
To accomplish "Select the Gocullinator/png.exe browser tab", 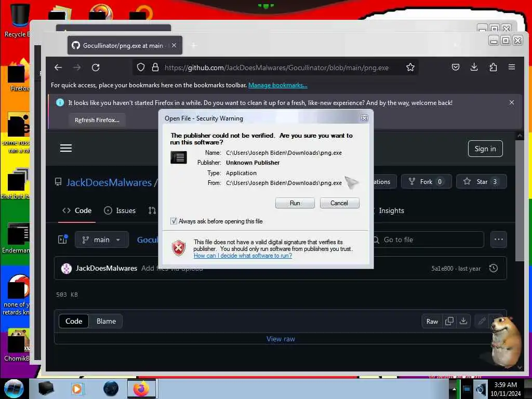I will [125, 46].
